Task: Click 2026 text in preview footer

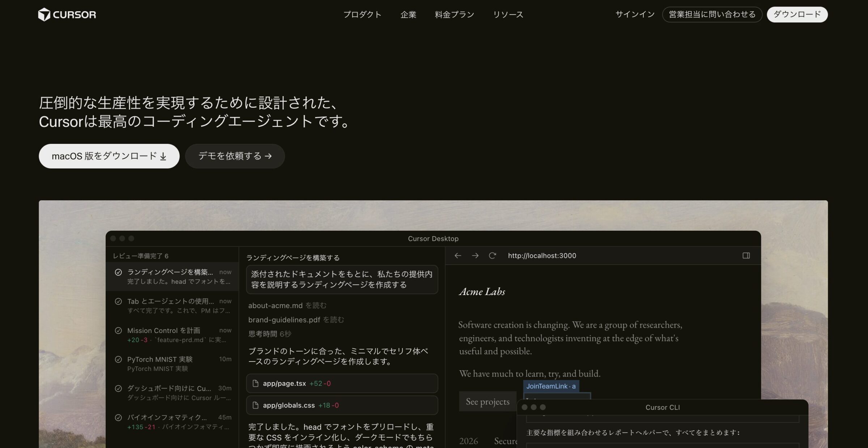Action: click(469, 441)
